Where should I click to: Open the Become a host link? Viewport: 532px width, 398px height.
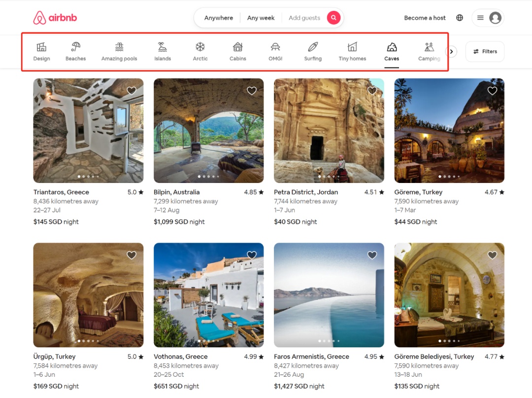425,18
